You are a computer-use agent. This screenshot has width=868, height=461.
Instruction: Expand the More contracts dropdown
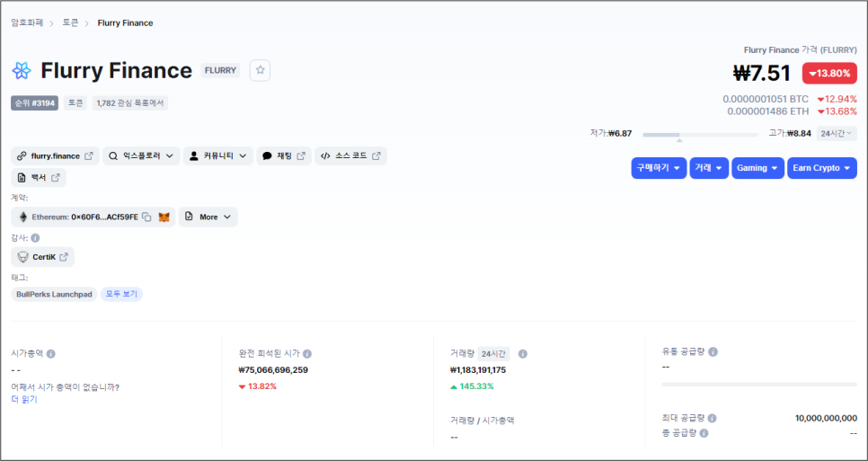tap(208, 217)
